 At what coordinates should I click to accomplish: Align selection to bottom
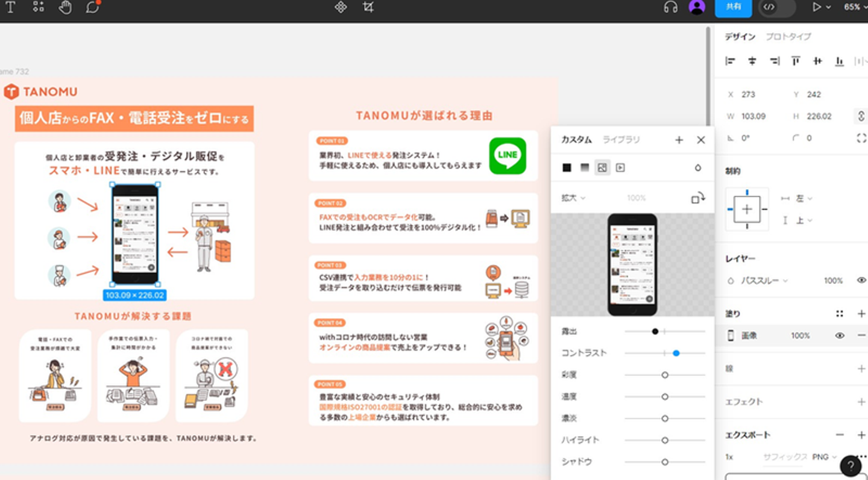click(x=839, y=61)
